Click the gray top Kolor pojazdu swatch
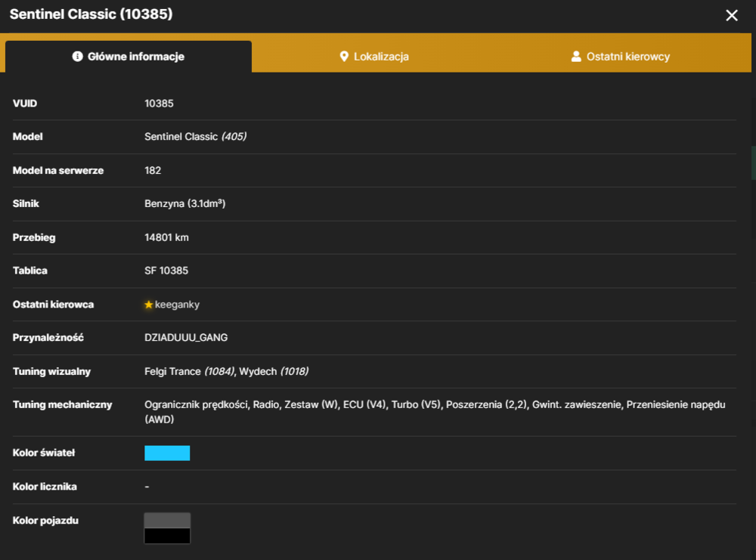Viewport: 756px width, 560px height. pyautogui.click(x=167, y=521)
